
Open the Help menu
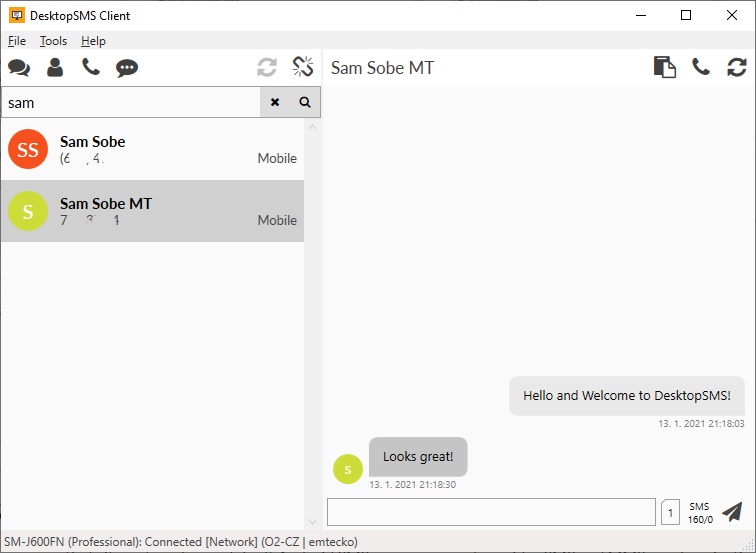(93, 41)
